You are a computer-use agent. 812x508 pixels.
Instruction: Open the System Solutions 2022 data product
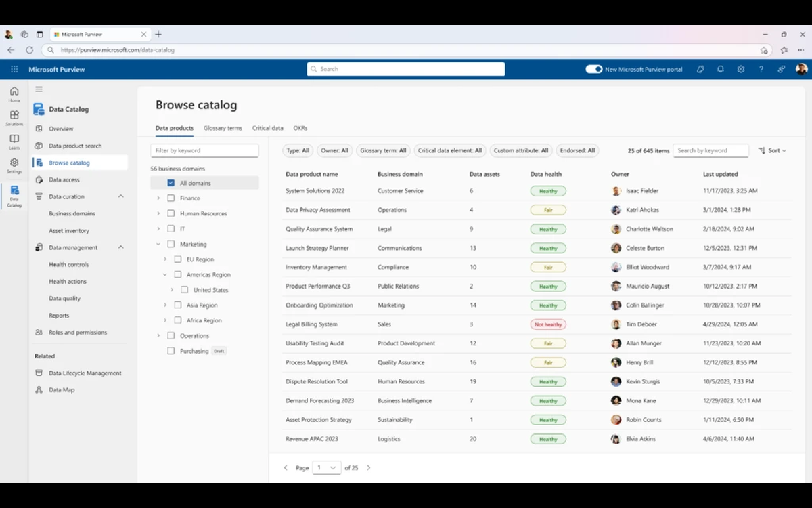[315, 191]
